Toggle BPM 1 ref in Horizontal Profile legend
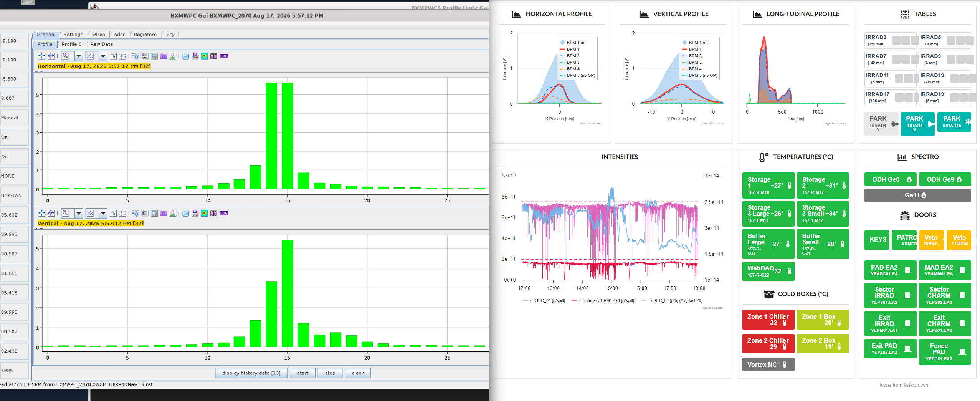 (x=573, y=43)
